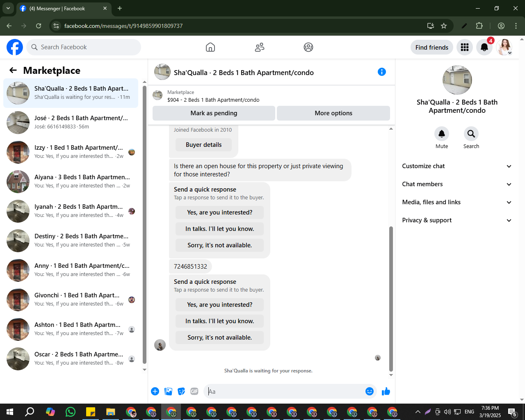Send first 'Sorry, it's not available.' response

pos(219,245)
